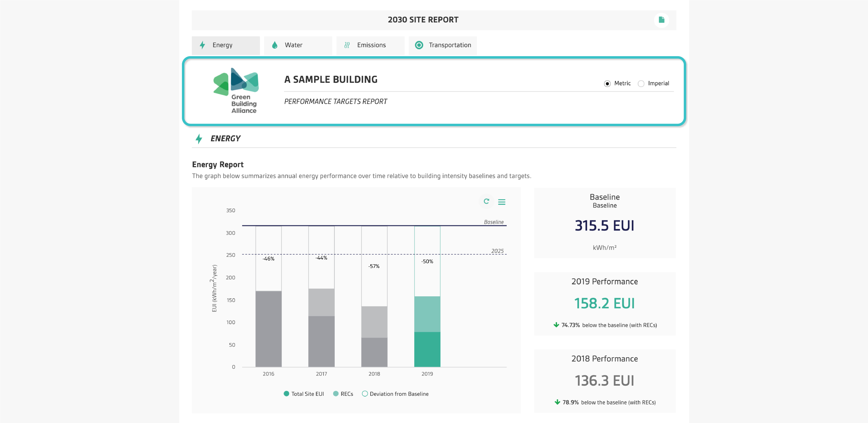The width and height of the screenshot is (868, 423).
Task: Click the -46% deviation label for 2016
Action: 269,259
